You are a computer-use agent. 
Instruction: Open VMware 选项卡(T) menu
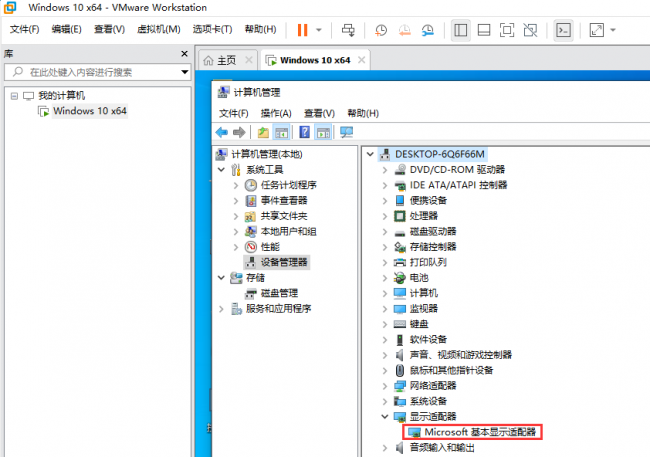[212, 29]
